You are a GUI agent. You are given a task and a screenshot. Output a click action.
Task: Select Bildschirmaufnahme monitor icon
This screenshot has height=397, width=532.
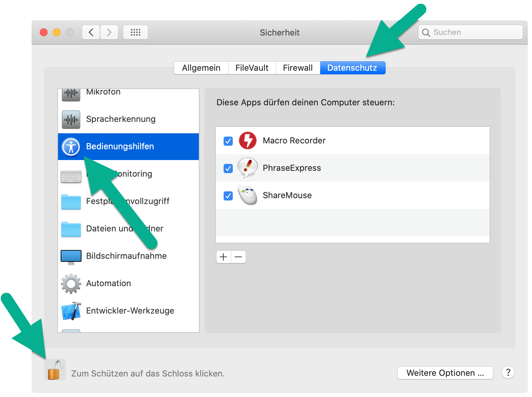(x=71, y=257)
